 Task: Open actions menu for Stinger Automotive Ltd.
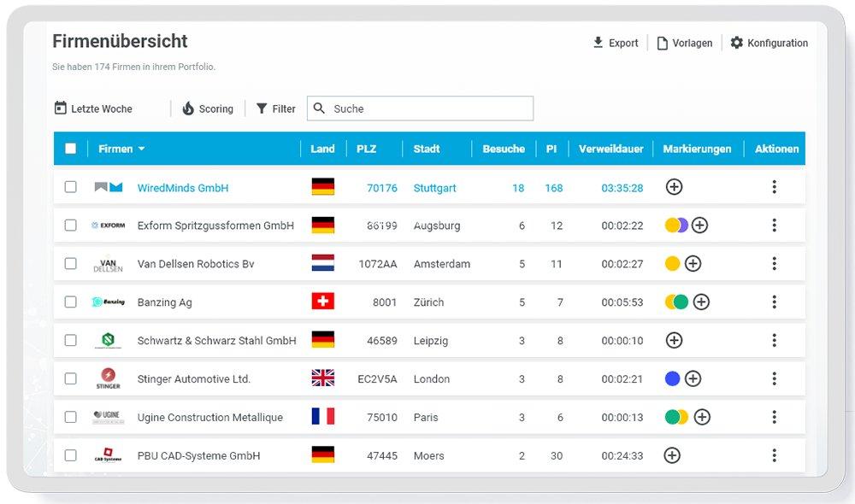[x=775, y=378]
